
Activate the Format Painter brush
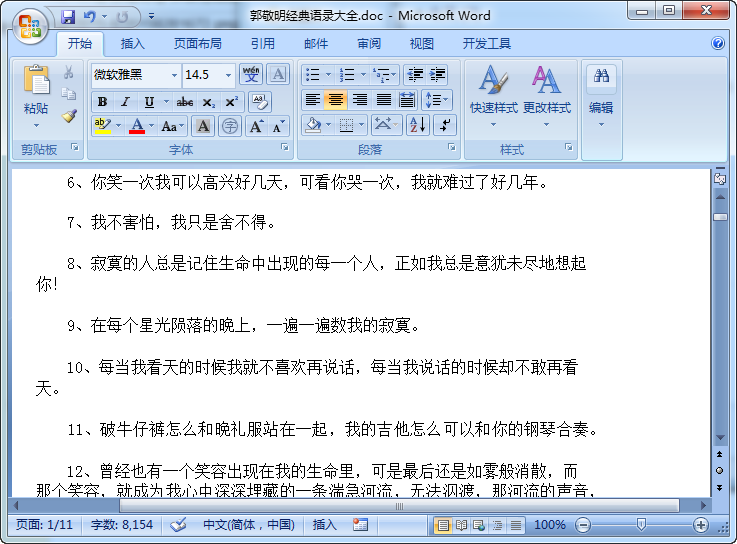click(69, 116)
